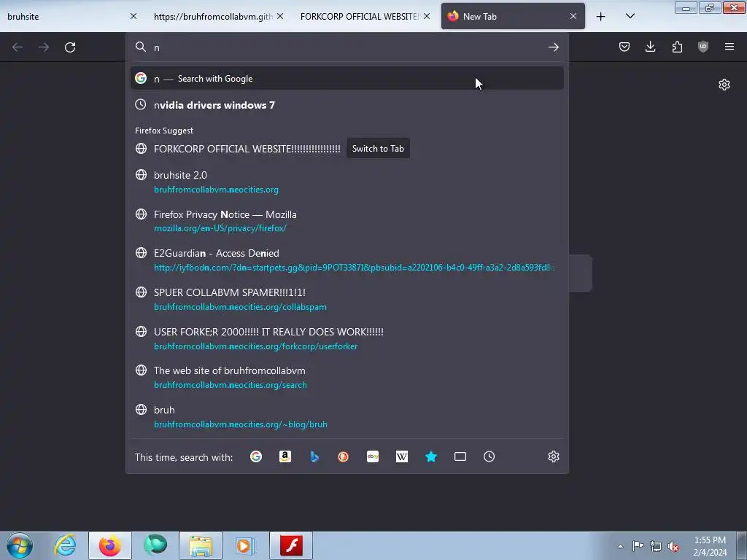Search this time with Bing
The width and height of the screenshot is (747, 560).
[314, 456]
